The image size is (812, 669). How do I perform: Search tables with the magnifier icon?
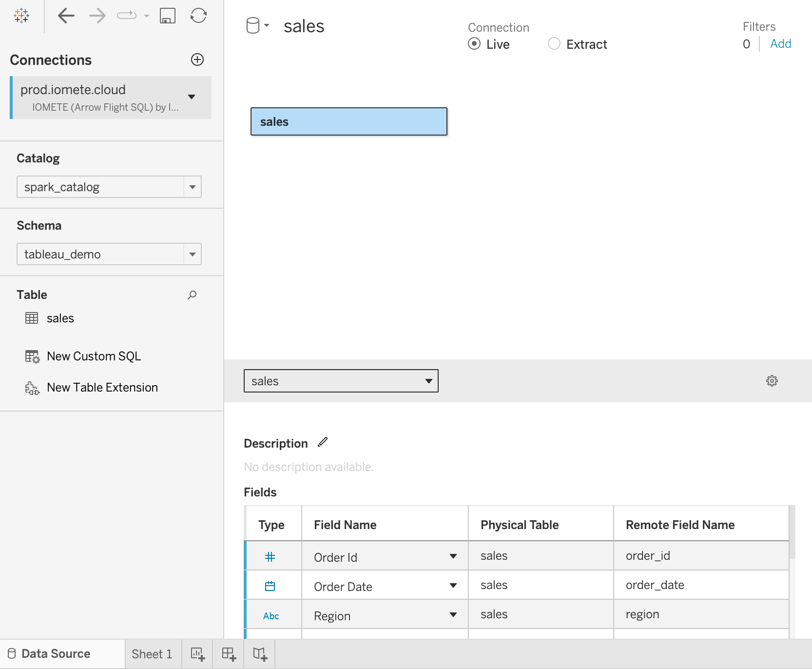pos(192,295)
